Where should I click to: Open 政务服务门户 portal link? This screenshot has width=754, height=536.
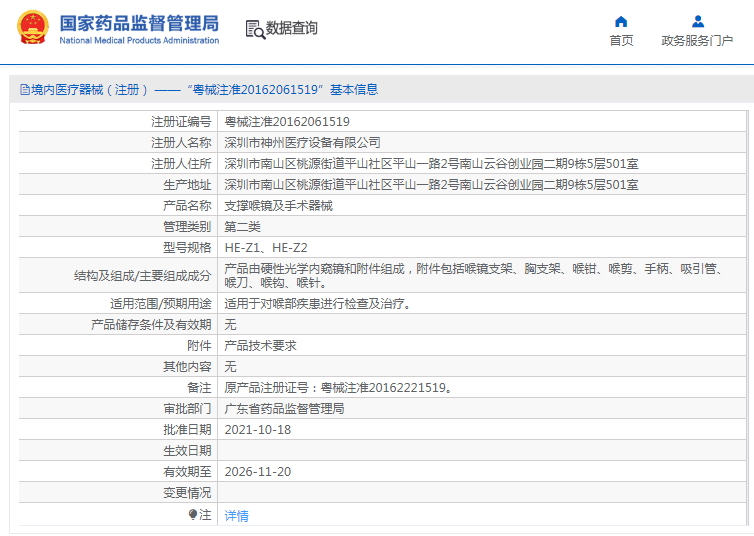[x=697, y=40]
